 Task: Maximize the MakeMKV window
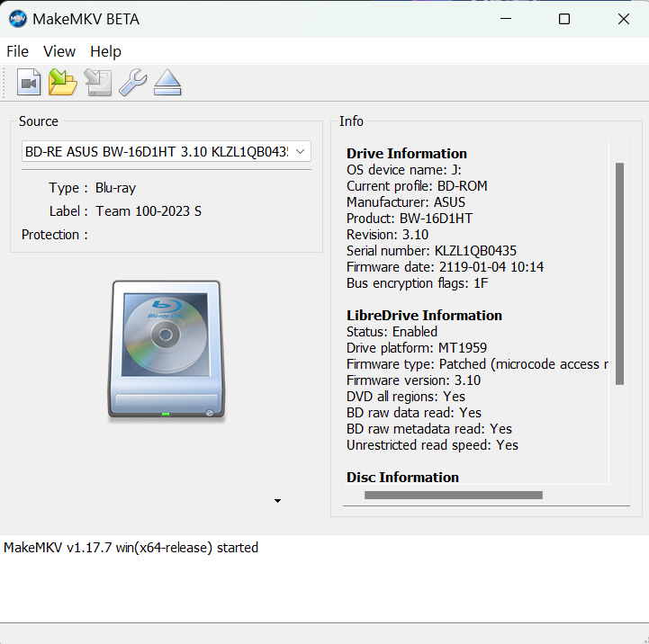(564, 19)
